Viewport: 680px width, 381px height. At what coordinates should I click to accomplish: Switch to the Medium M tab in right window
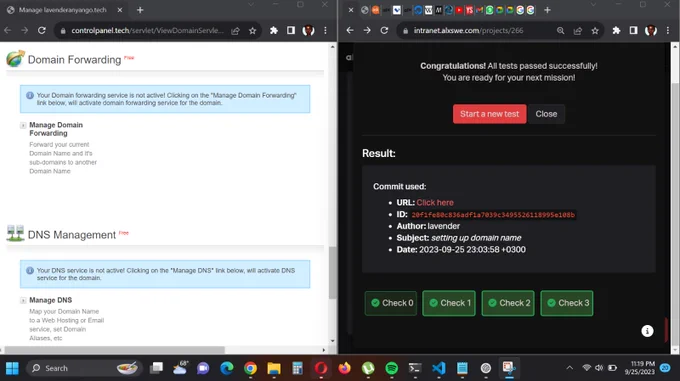(x=438, y=10)
